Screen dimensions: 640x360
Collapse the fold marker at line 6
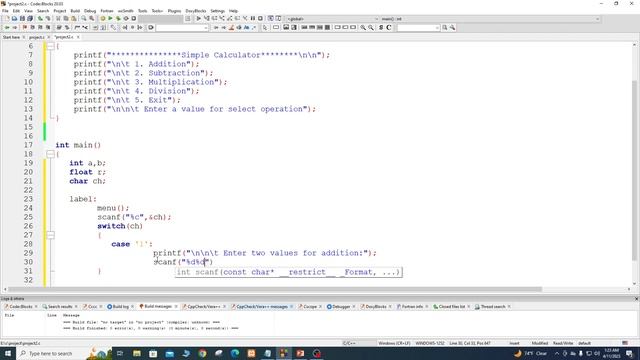click(x=50, y=47)
